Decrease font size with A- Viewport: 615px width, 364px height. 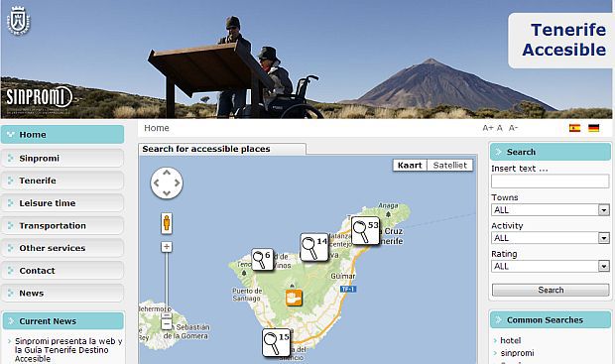[513, 128]
